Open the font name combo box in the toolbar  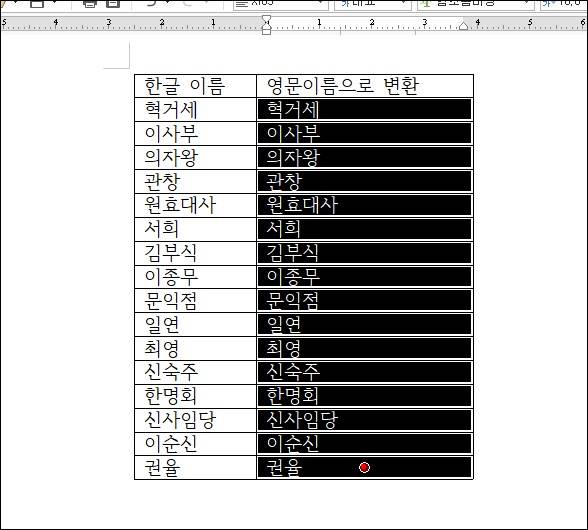[476, 5]
